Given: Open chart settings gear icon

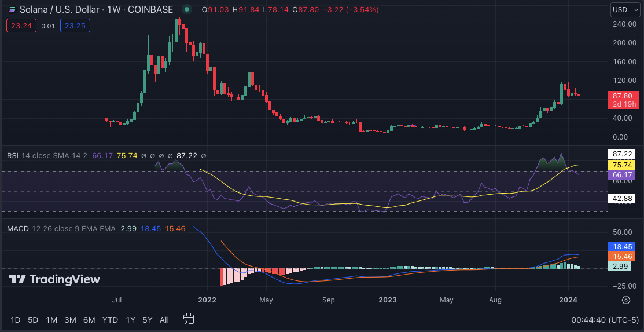Looking at the screenshot, I should tap(626, 300).
